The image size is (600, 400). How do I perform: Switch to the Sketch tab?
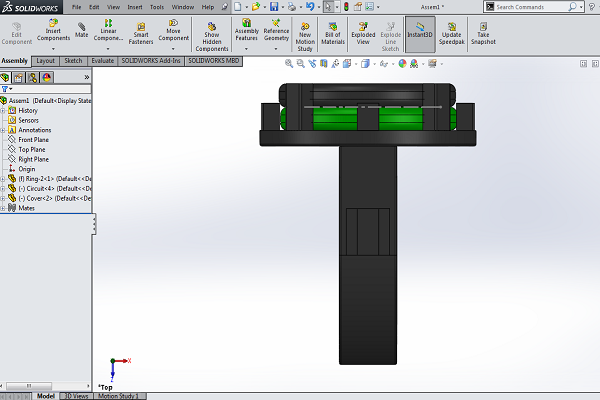tap(73, 61)
